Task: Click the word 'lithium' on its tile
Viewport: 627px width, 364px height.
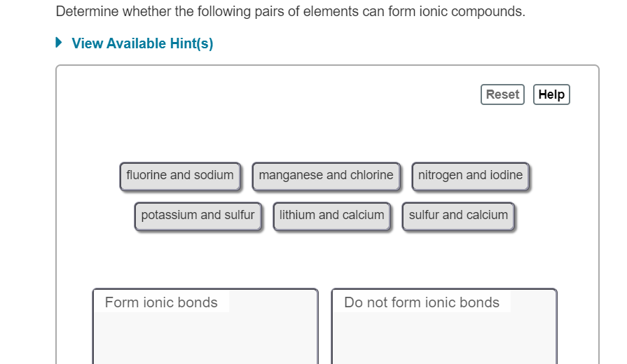Action: point(297,215)
